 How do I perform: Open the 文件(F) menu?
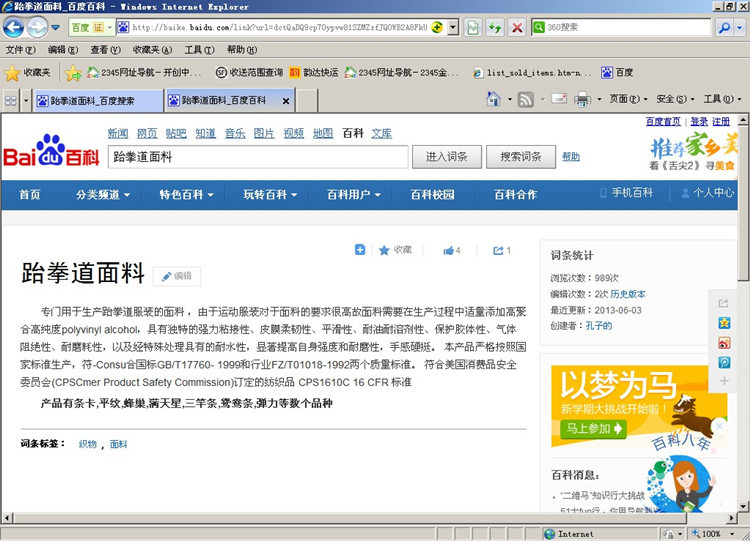(21, 50)
